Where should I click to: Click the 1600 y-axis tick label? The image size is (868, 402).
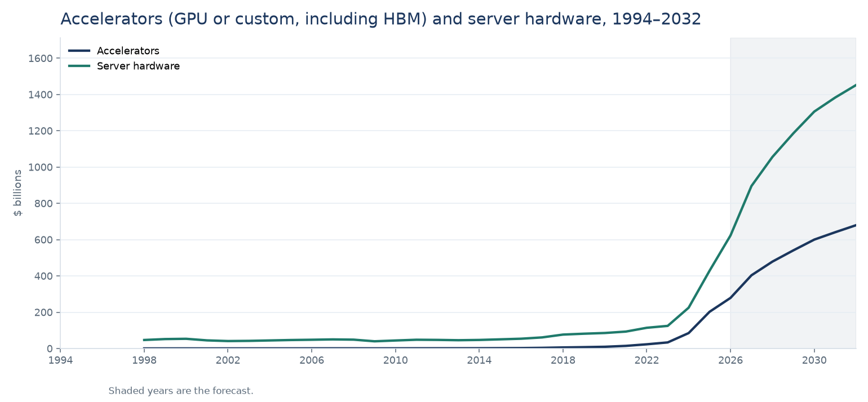[41, 59]
